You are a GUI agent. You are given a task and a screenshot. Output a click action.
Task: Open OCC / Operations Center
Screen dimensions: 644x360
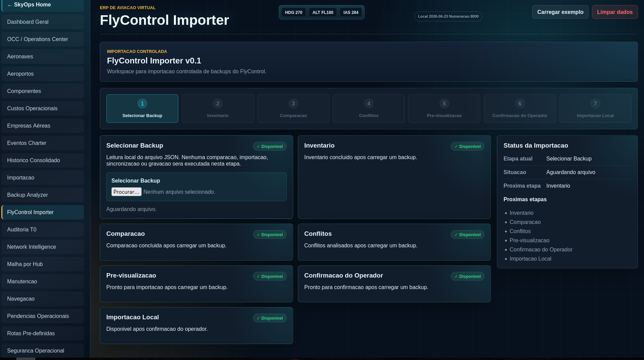[x=43, y=39]
